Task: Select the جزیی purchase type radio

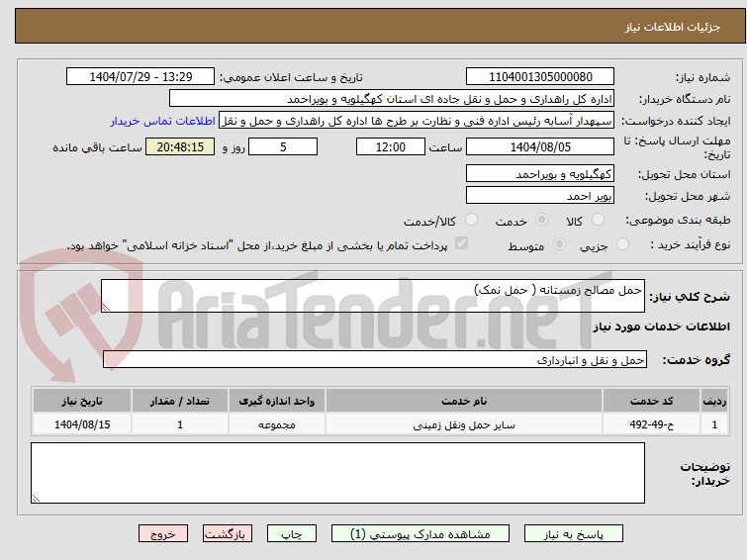Action: (622, 244)
